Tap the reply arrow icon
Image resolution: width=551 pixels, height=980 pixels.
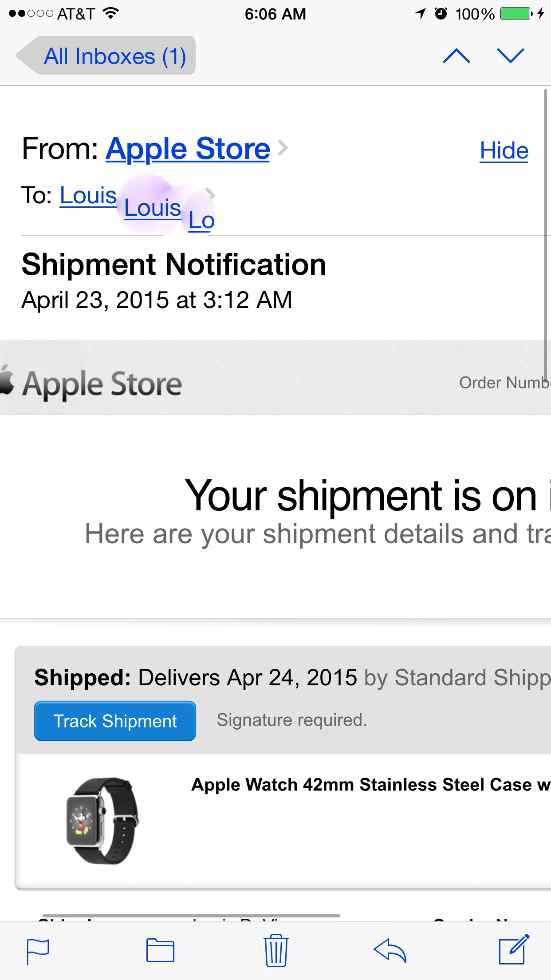(390, 950)
